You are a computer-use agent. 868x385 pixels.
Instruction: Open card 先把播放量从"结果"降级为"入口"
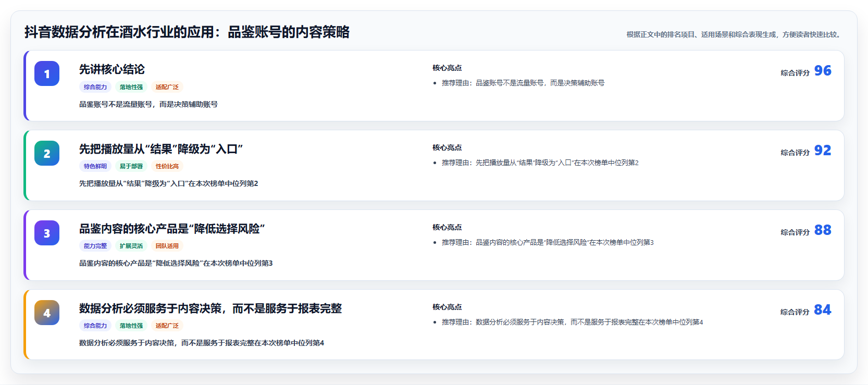161,149
